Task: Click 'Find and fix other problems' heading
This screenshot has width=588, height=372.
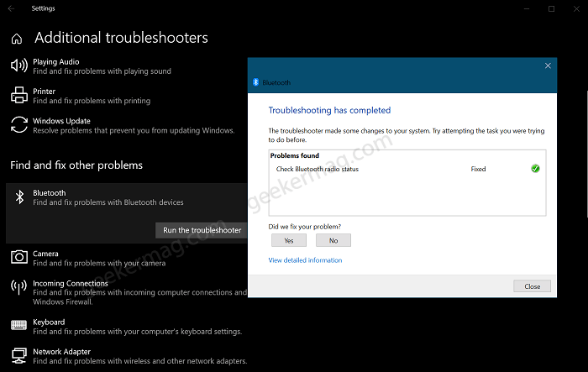Action: [76, 165]
